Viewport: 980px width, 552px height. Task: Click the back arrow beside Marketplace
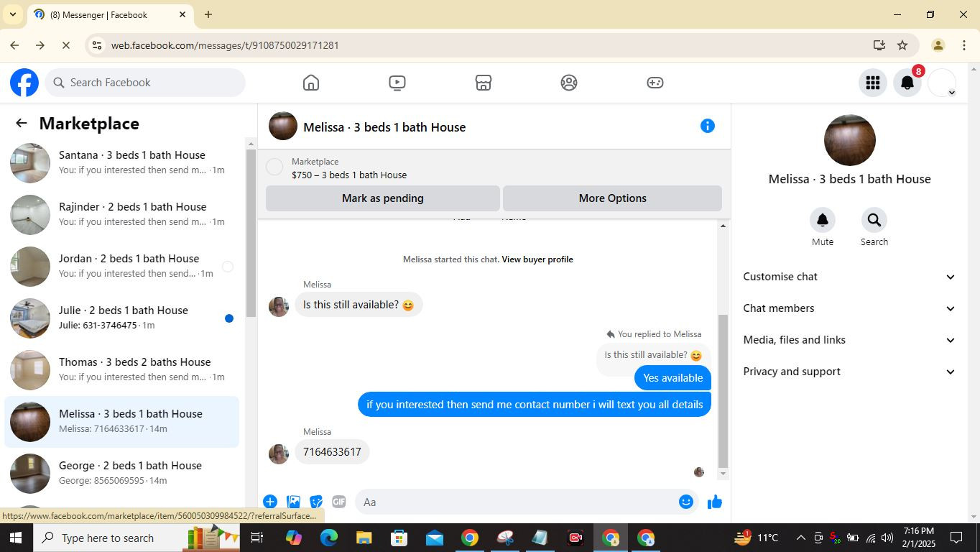(x=22, y=123)
